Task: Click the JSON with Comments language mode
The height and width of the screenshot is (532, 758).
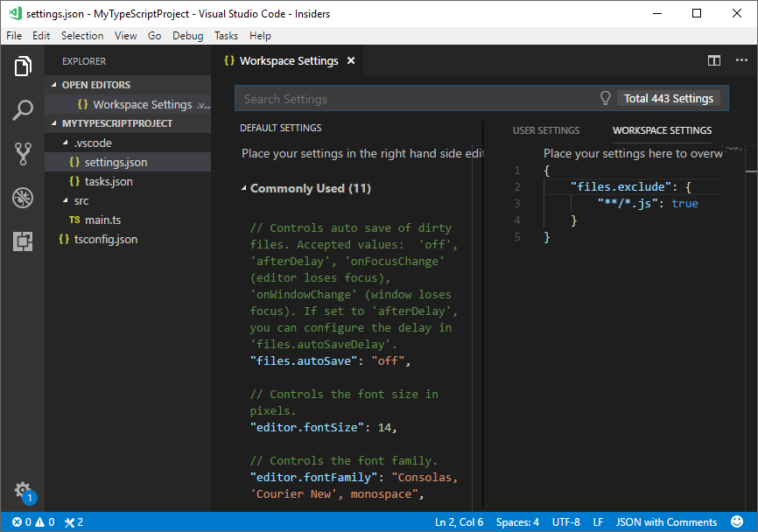Action: point(666,522)
